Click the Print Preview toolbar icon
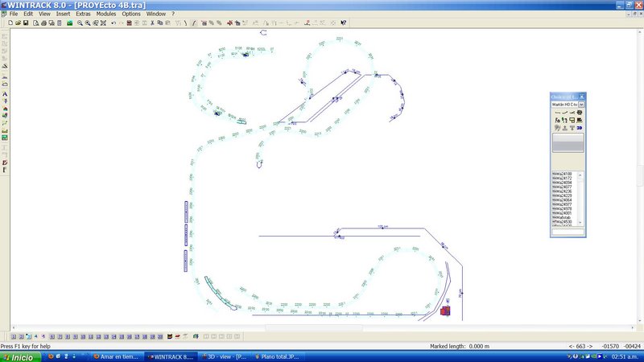The width and height of the screenshot is (644, 362). (x=36, y=23)
